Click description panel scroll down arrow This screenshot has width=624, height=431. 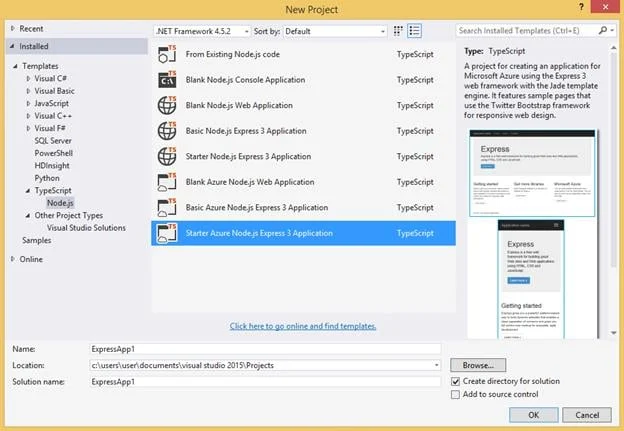[x=613, y=333]
